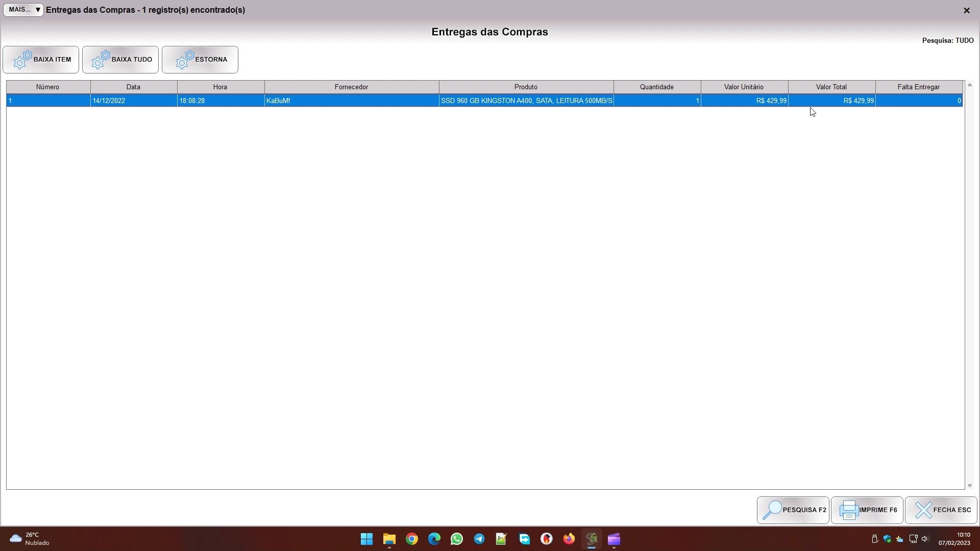Open Microsoft Edge from the taskbar
This screenshot has width=980, height=551.
pos(434,539)
